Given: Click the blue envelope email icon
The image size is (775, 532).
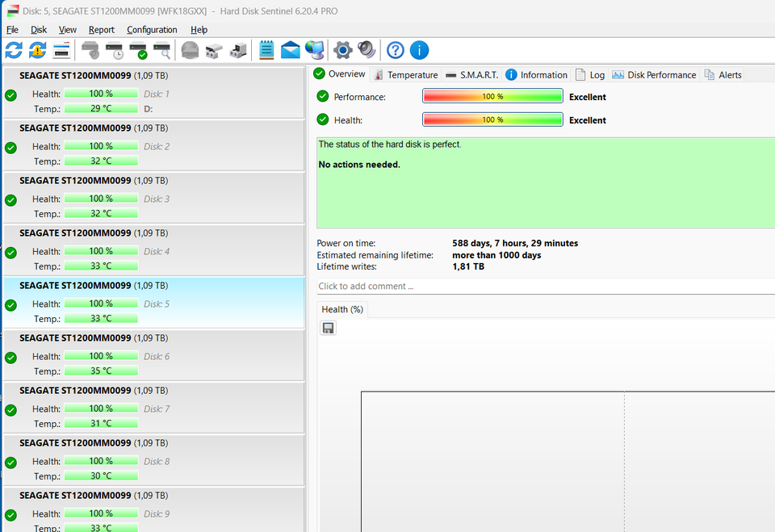Looking at the screenshot, I should 290,50.
